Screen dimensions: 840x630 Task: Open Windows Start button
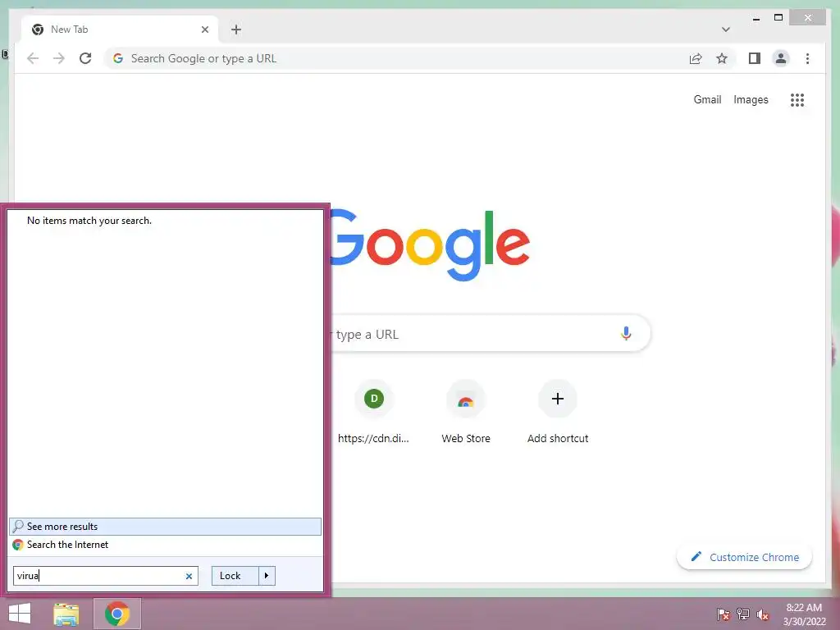[x=20, y=614]
